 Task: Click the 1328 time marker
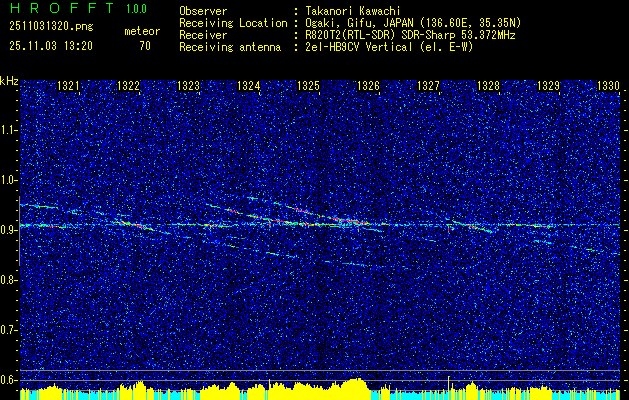pos(489,85)
